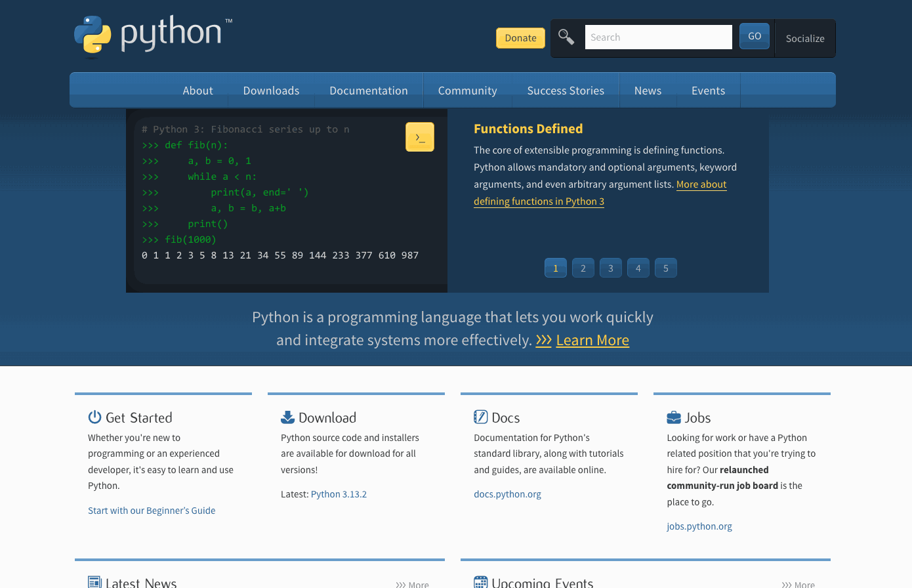
Task: Click the yellow Donate button
Action: pyautogui.click(x=520, y=38)
